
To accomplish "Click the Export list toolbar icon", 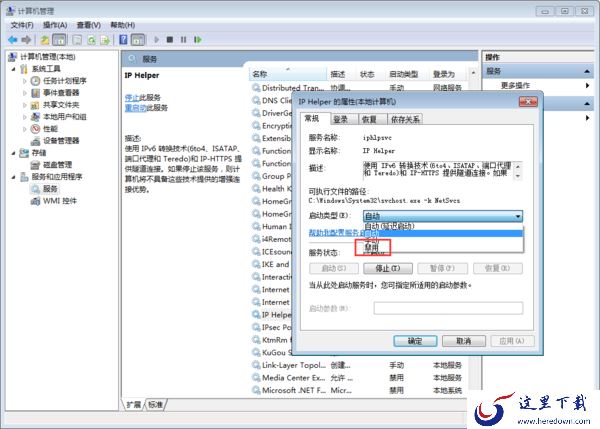I will pos(105,40).
